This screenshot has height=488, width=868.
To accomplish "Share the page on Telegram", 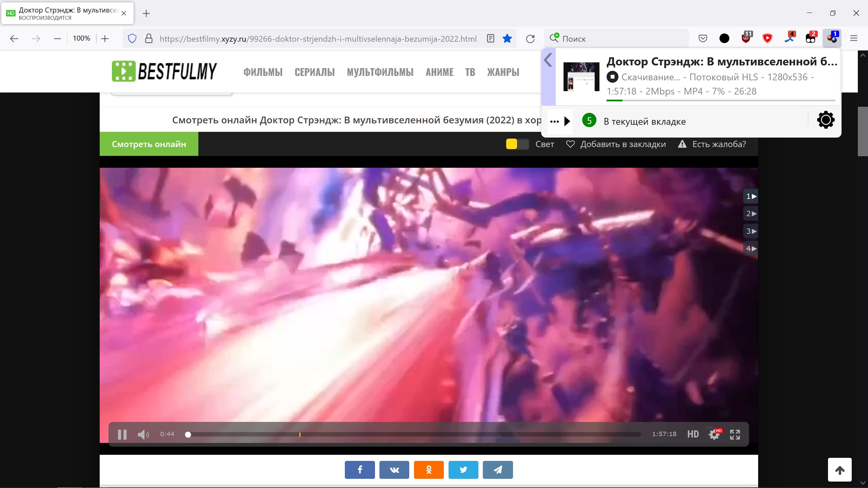I will click(x=497, y=470).
